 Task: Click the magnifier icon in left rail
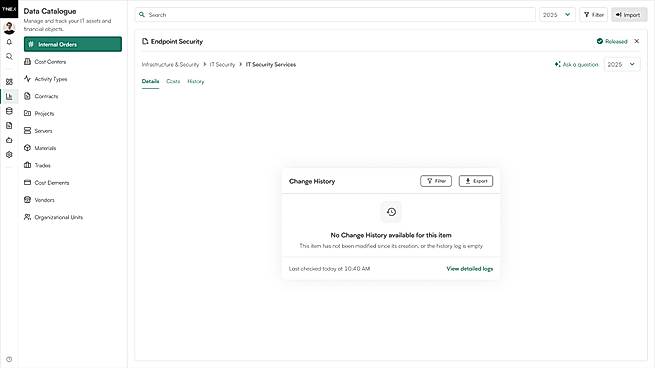coord(9,56)
